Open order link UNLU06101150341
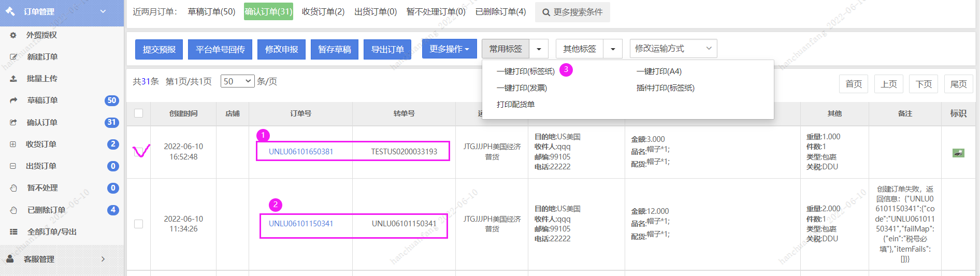 tap(301, 224)
